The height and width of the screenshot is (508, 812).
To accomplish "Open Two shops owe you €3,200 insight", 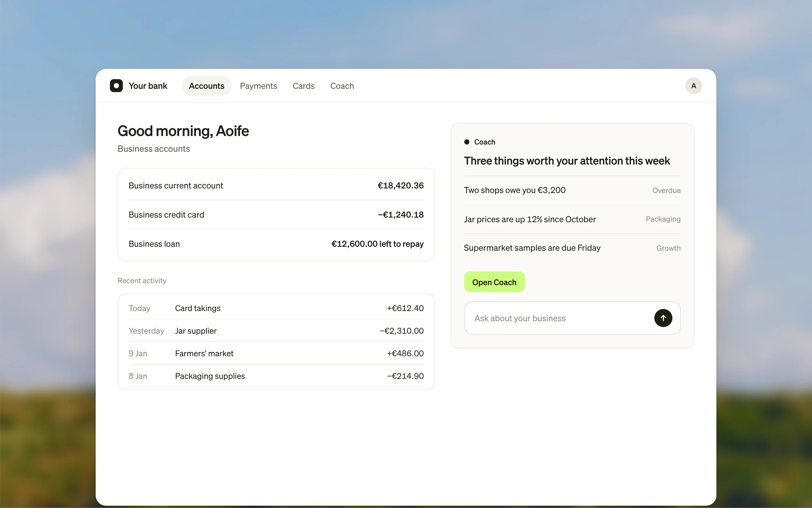I will point(572,190).
